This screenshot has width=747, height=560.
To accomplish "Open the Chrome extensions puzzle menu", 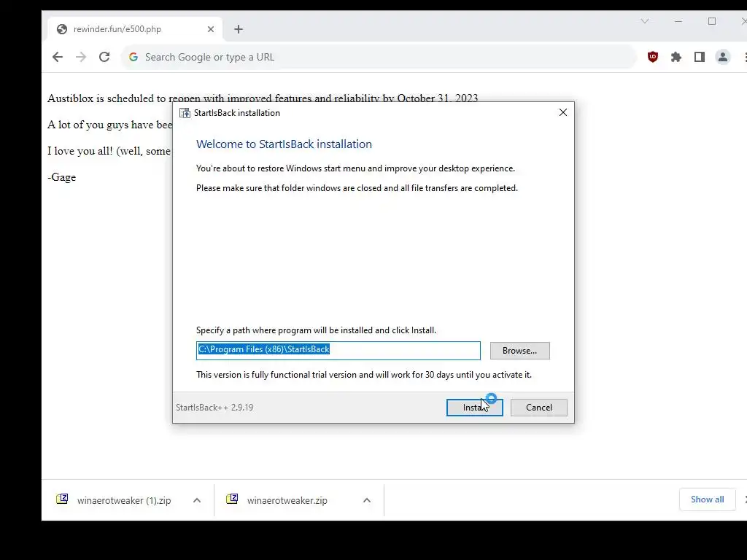I will (x=676, y=57).
